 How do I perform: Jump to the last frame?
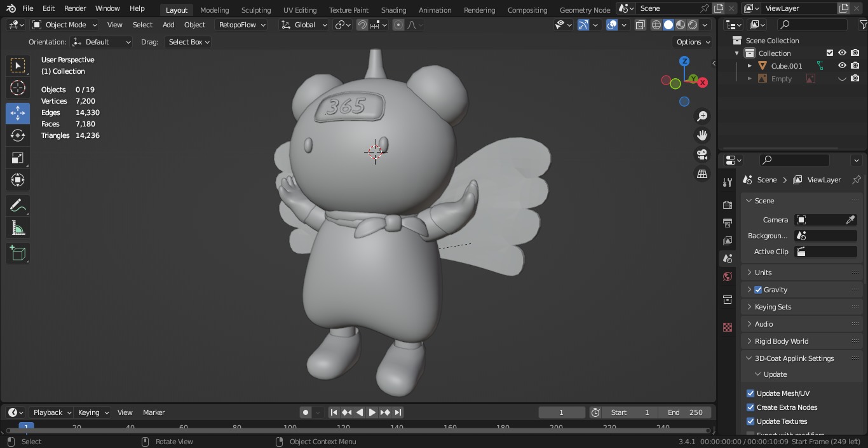pos(398,412)
